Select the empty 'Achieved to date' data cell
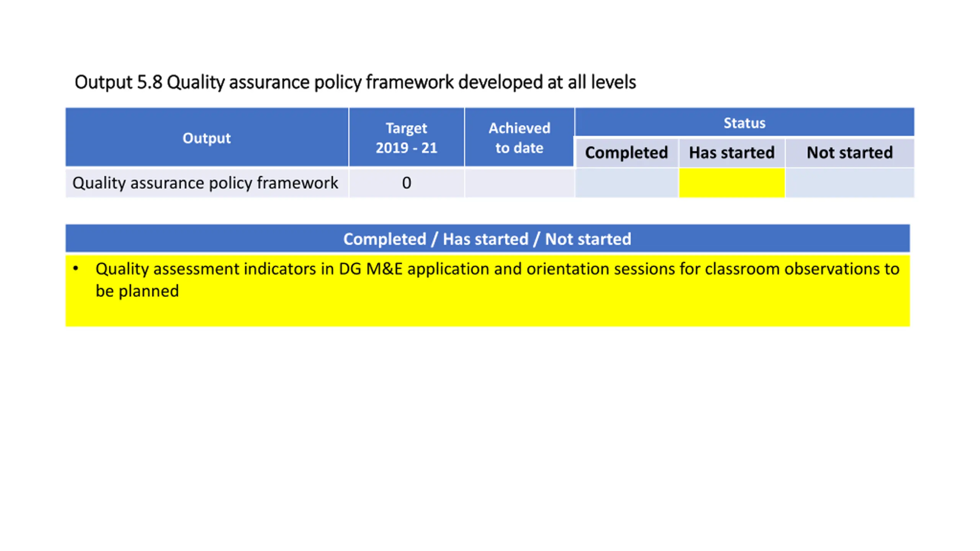This screenshot has height=551, width=980. pos(519,183)
